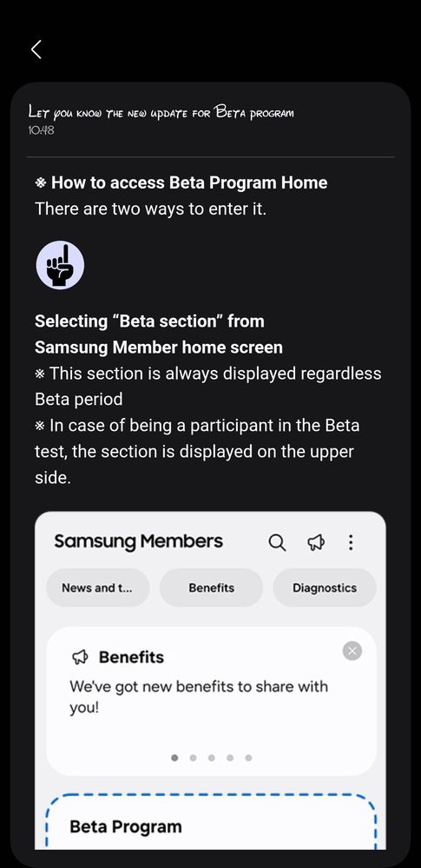Viewport: 421px width, 868px height.
Task: Click the pointing hand emoji icon
Action: click(x=60, y=265)
